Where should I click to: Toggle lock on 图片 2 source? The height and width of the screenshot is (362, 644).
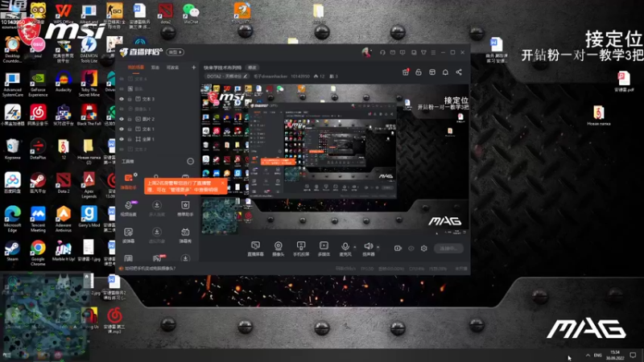click(x=130, y=119)
